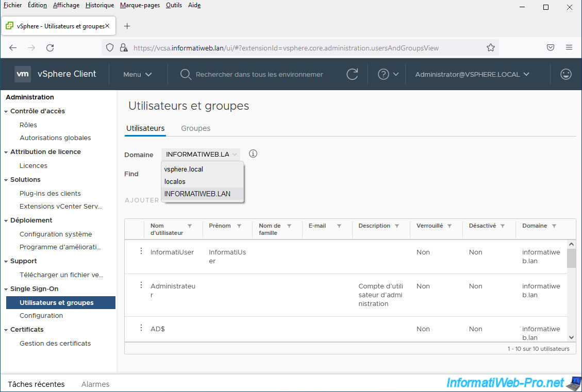
Task: Open the Administrator@VSPHERE.LOCAL user menu
Action: 472,75
